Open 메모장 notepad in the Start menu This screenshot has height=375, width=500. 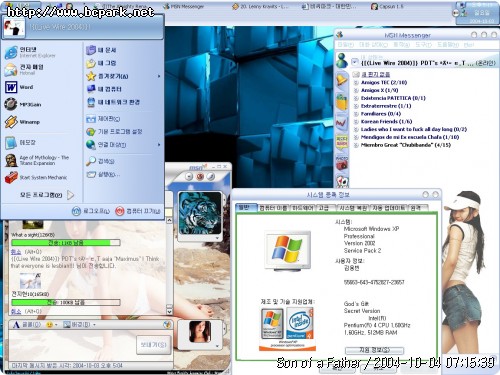(x=20, y=143)
